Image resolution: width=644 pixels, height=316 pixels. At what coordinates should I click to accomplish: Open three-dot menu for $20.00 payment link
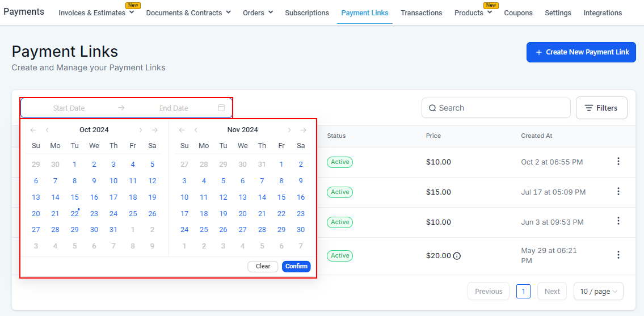tap(618, 255)
